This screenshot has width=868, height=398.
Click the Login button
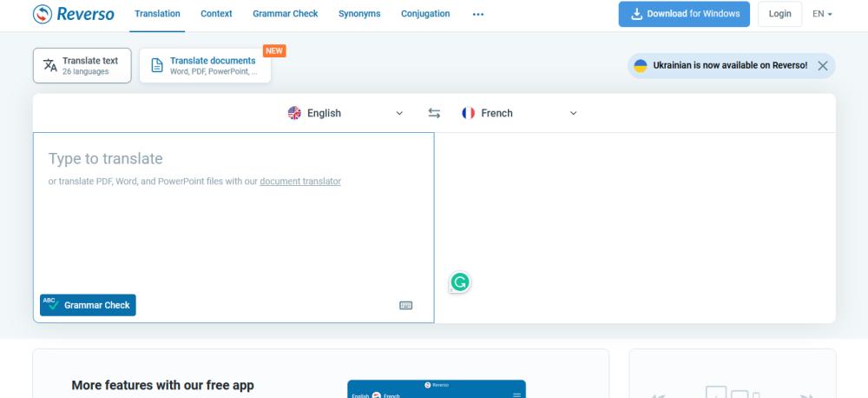[x=779, y=14]
